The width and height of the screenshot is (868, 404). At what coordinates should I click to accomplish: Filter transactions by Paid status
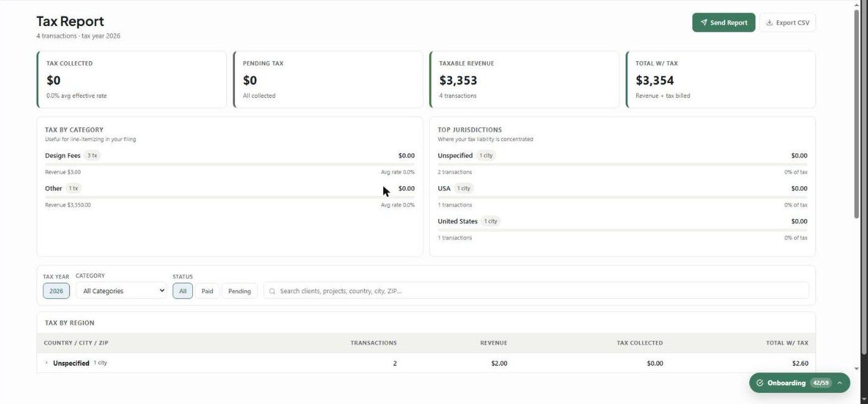(207, 291)
